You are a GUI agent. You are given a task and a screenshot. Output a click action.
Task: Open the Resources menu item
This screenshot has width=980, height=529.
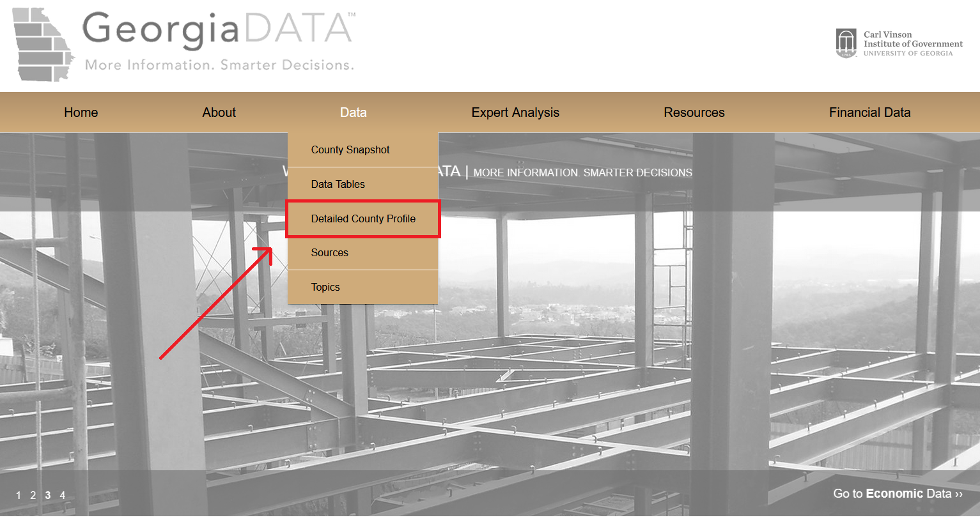coord(694,112)
